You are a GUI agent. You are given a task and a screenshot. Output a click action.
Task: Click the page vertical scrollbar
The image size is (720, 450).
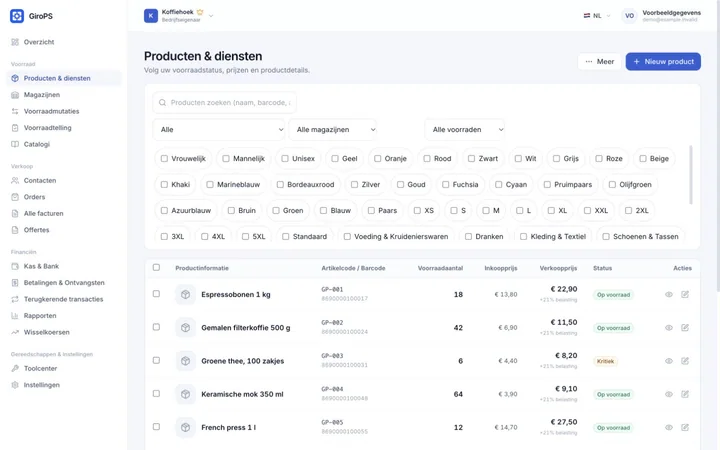point(718,147)
